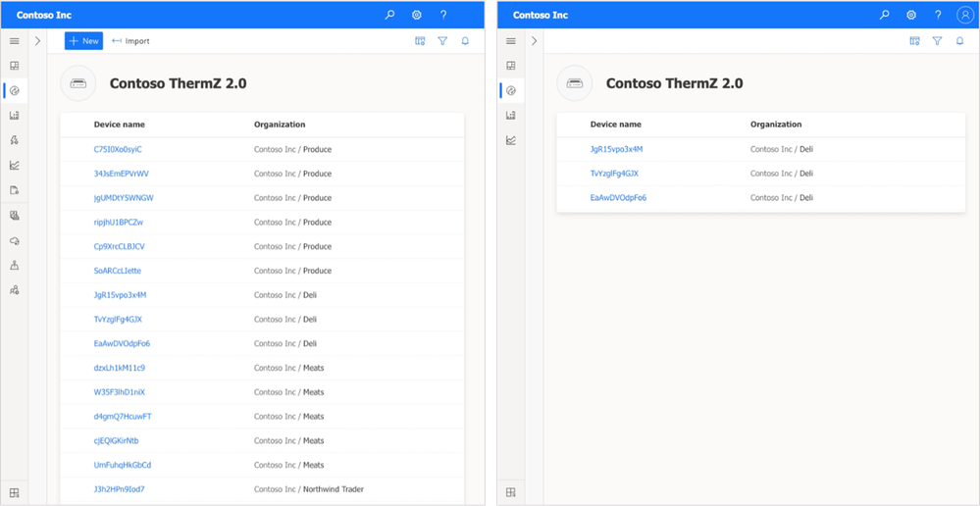Open Analytics chart icon in the Deli-only window

coord(511,140)
